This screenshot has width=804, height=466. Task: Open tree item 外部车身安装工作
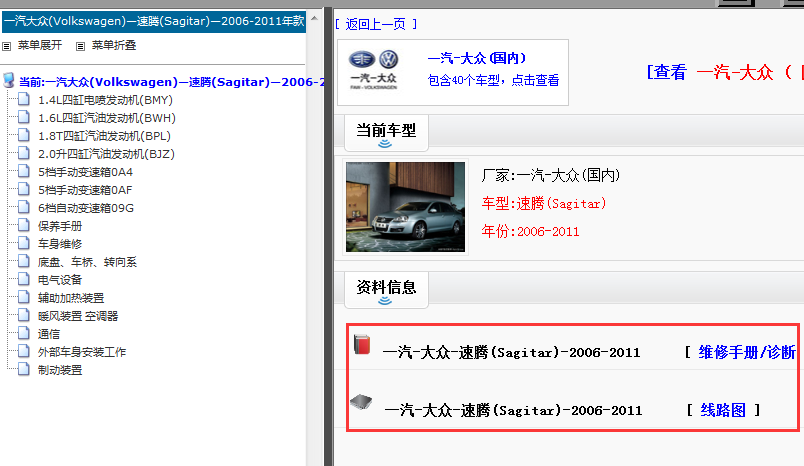click(82, 352)
